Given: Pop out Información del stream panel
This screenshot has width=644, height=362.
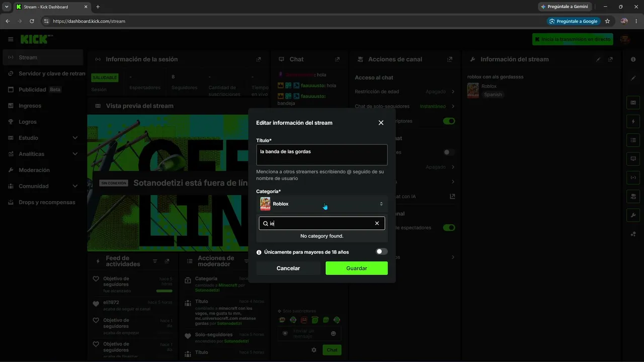Looking at the screenshot, I should click(x=610, y=59).
